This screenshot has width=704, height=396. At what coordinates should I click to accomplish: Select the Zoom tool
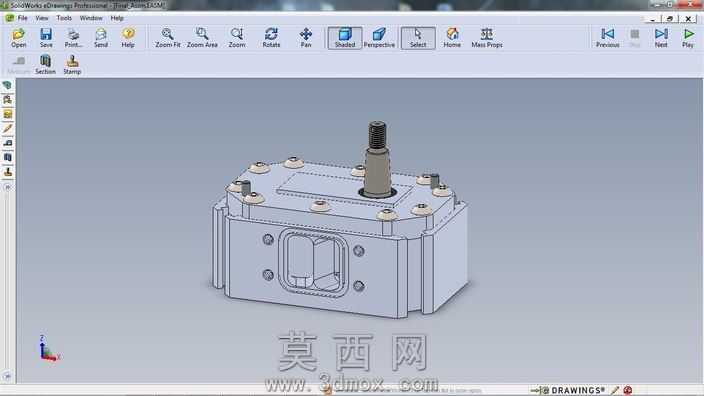pos(237,38)
